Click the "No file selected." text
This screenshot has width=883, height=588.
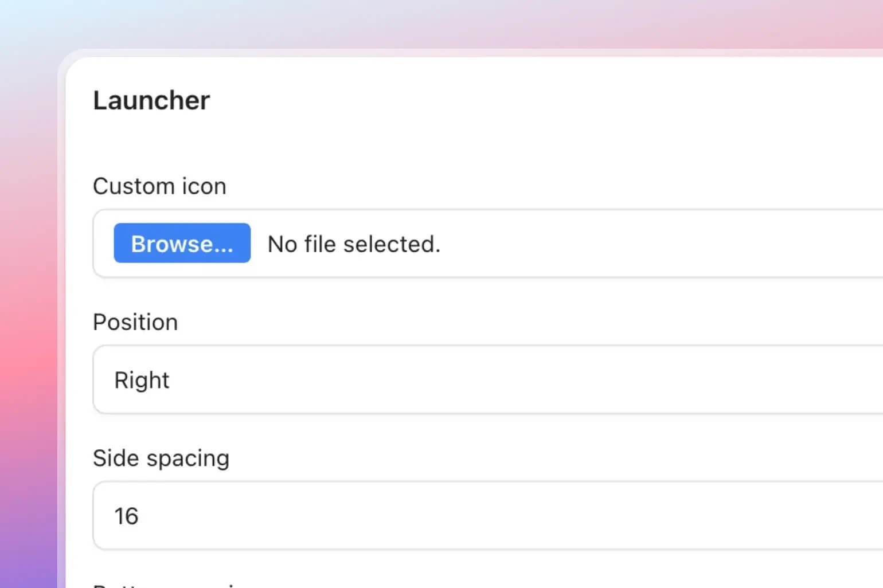[354, 244]
